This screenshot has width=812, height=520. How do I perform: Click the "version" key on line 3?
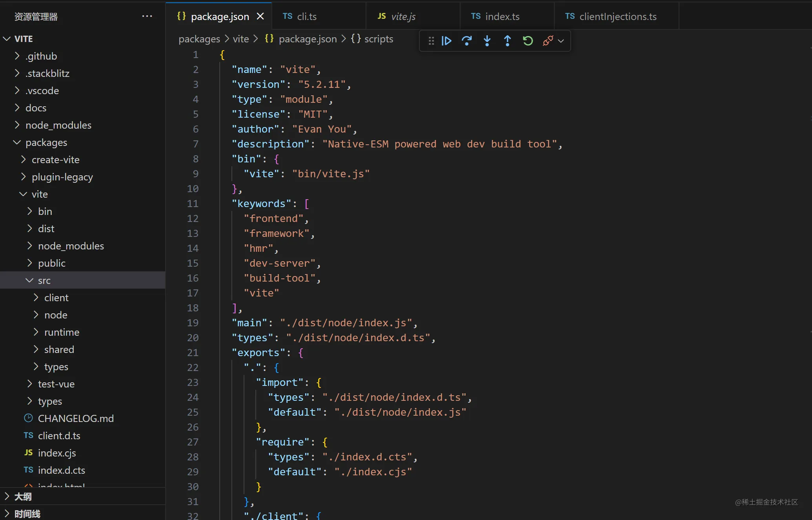pos(258,84)
